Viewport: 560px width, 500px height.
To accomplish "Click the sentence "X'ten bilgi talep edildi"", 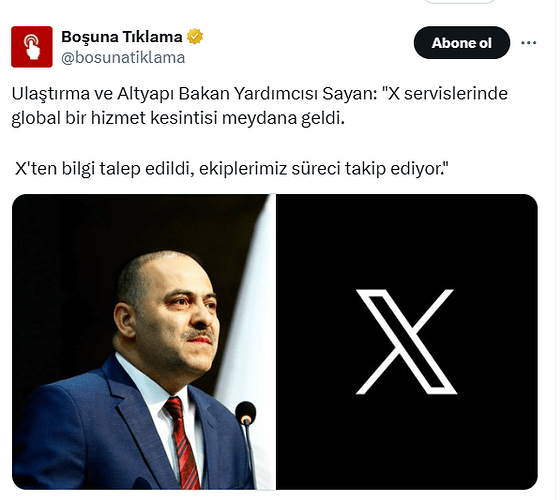I will [104, 168].
